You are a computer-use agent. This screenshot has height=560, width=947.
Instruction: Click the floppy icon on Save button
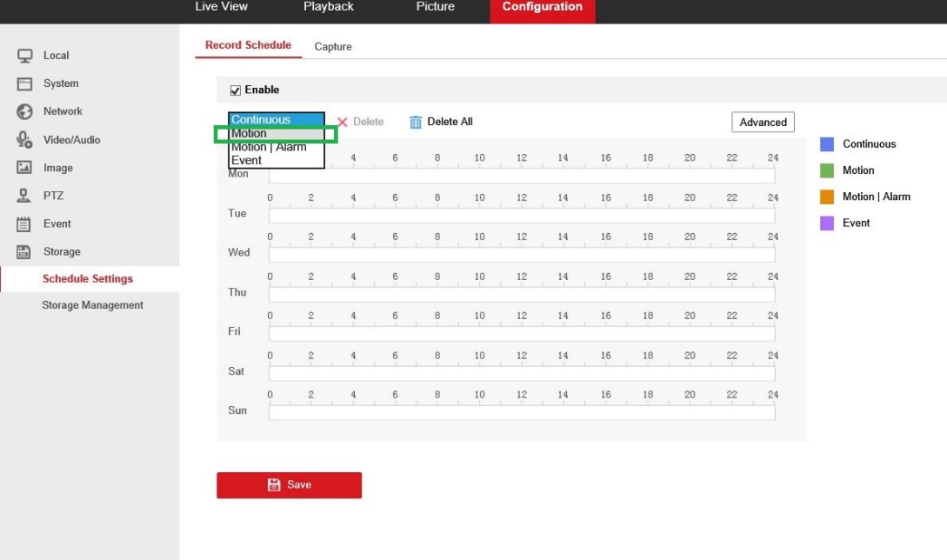pyautogui.click(x=274, y=484)
